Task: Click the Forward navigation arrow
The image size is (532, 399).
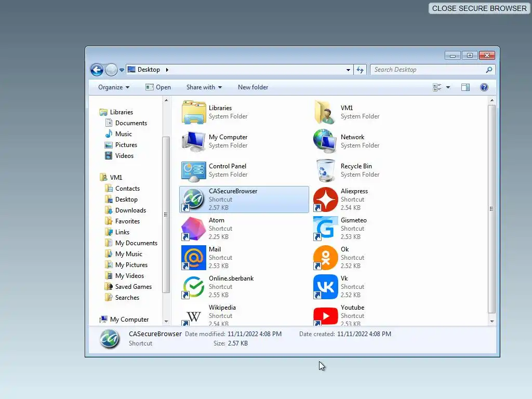Action: [111, 70]
